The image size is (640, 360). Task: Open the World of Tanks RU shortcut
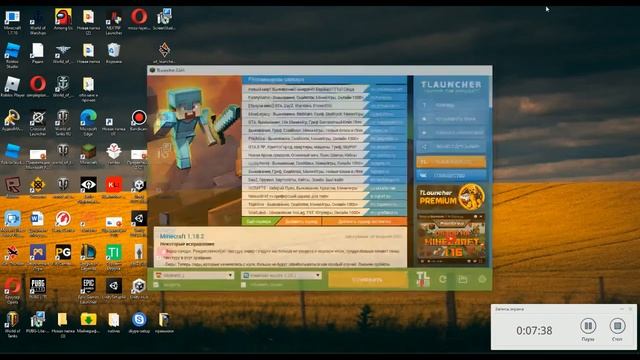(x=62, y=122)
